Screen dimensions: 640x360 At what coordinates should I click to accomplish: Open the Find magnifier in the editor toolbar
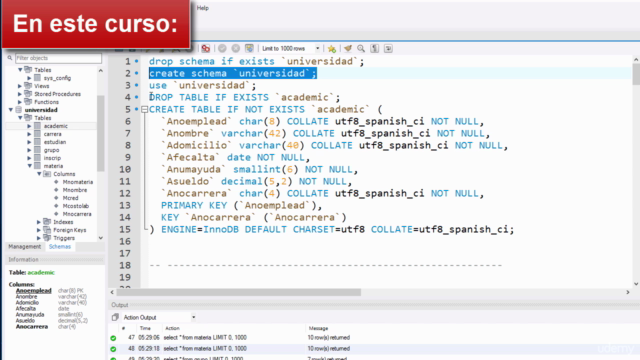[361, 49]
